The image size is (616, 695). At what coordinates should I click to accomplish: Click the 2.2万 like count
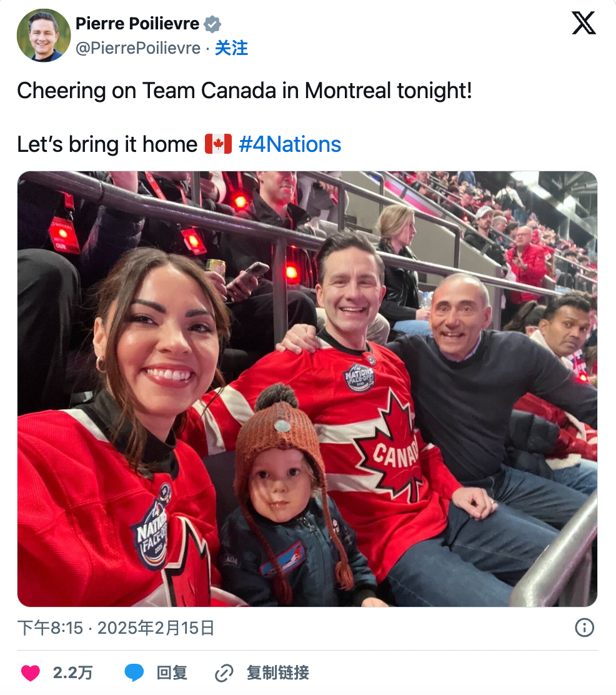click(73, 673)
